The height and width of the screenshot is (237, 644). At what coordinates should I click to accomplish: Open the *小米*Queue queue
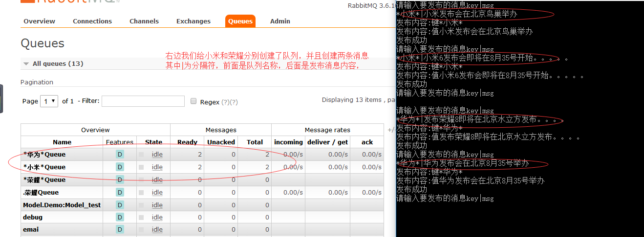(44, 167)
